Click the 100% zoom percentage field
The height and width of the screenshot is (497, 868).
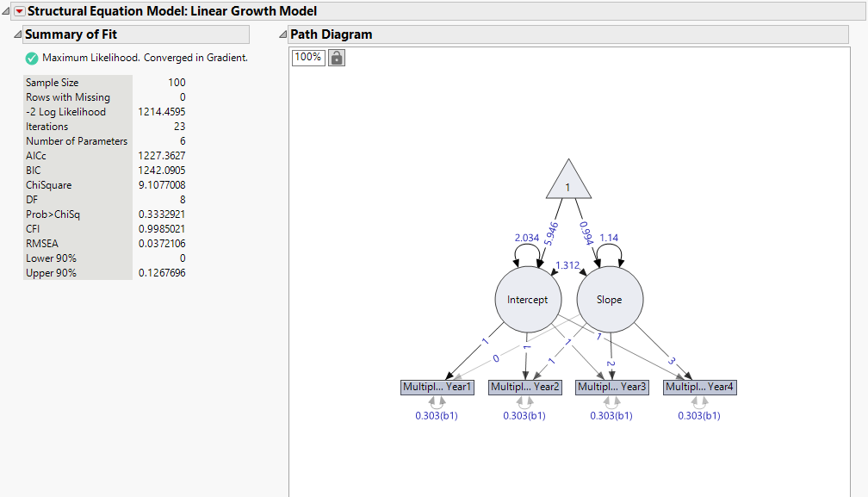point(307,57)
